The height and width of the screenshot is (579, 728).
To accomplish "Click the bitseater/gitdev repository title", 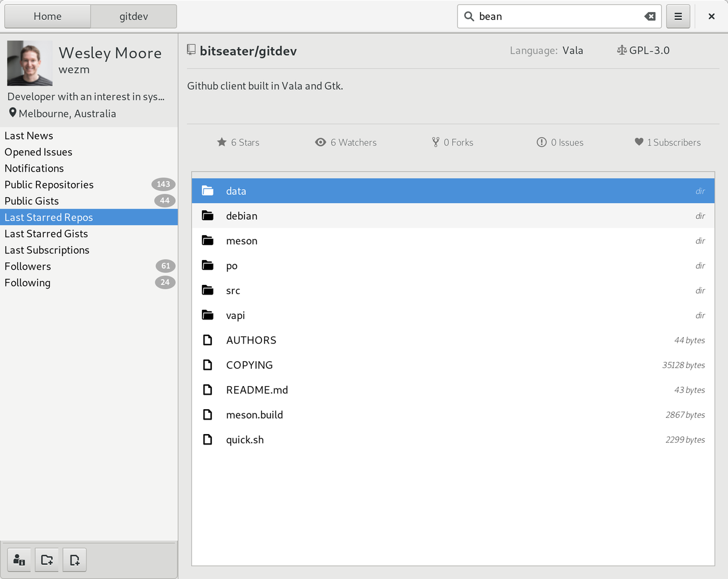I will point(248,51).
